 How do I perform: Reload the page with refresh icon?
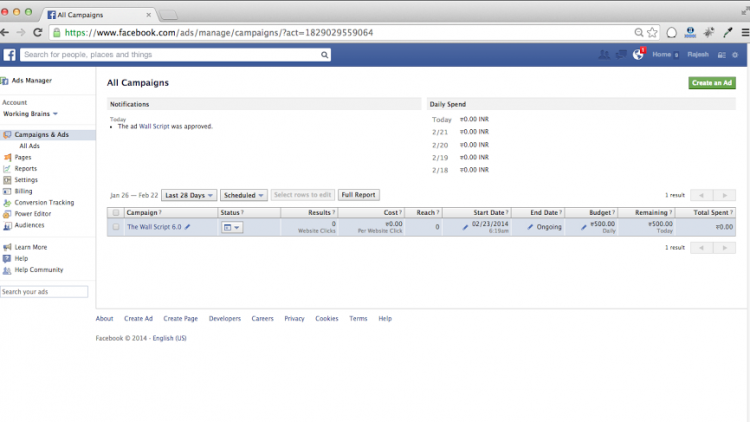tap(38, 33)
